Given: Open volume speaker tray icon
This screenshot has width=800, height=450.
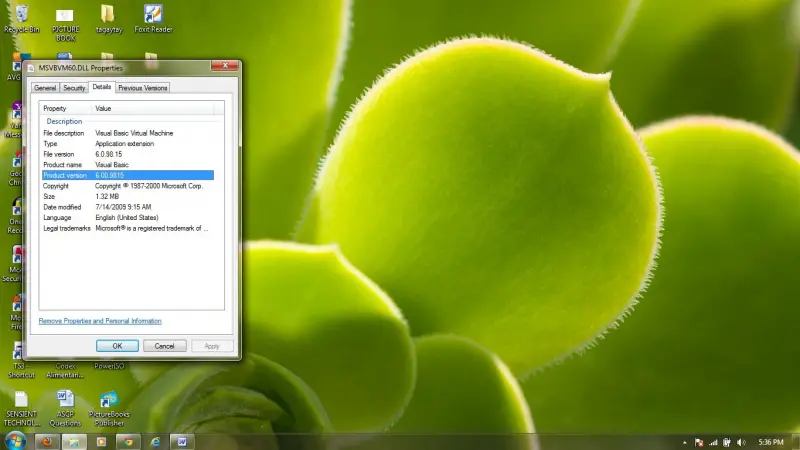Looking at the screenshot, I should coord(741,442).
